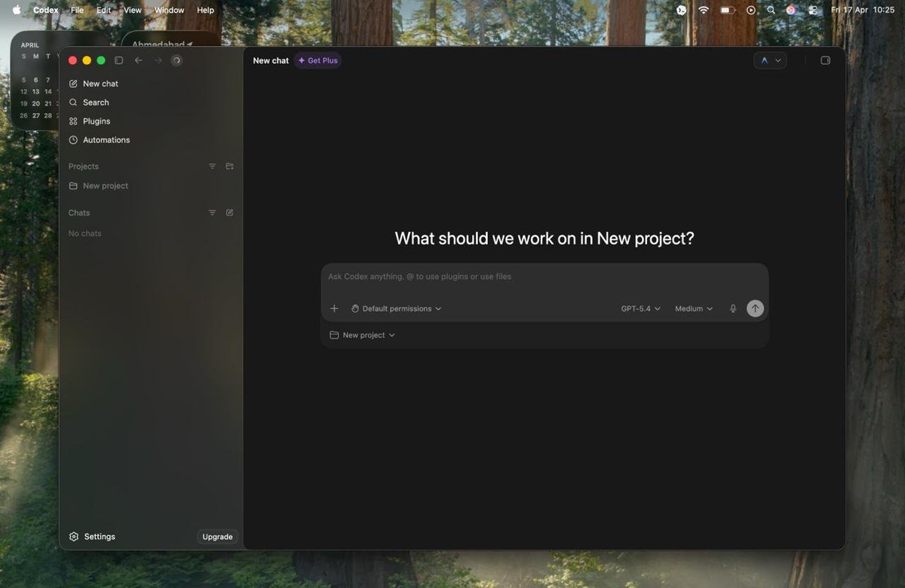This screenshot has width=905, height=588.
Task: Click the Upgrade button
Action: click(x=217, y=537)
